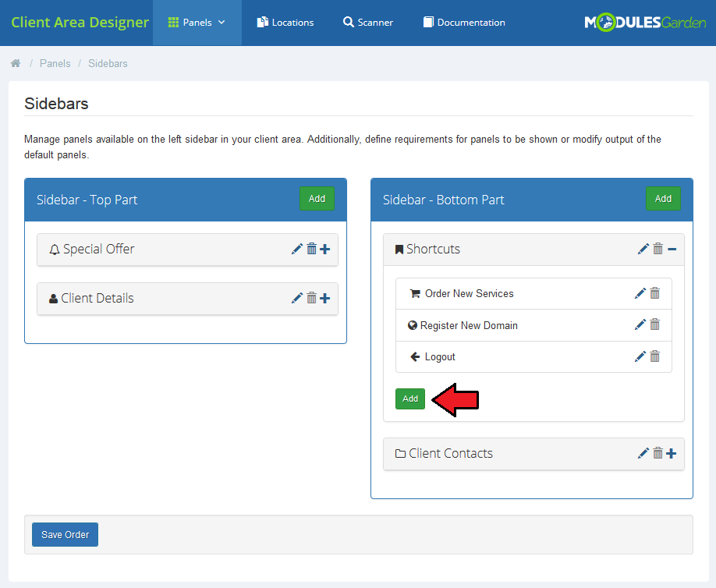Edit the Client Contacts panel with pencil icon
This screenshot has height=588, width=716.
[643, 453]
